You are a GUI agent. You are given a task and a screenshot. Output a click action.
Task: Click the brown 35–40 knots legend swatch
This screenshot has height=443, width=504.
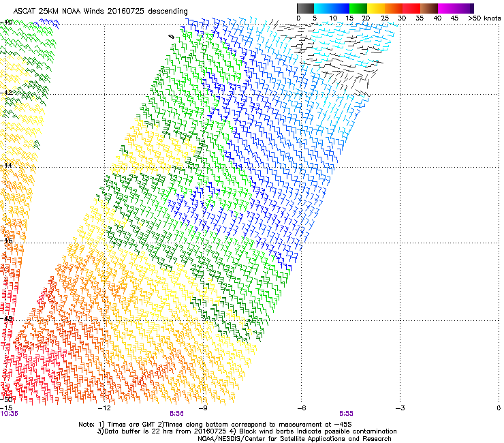point(429,8)
